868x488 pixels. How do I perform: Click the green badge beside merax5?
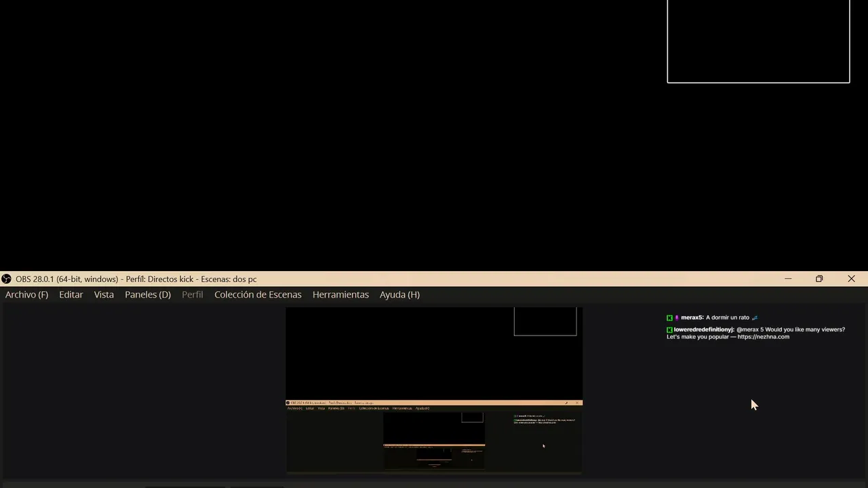669,318
